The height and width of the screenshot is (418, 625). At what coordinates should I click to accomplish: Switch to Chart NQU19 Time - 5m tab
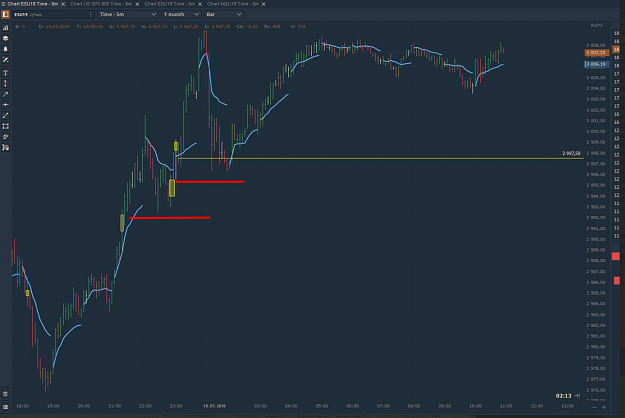click(233, 4)
